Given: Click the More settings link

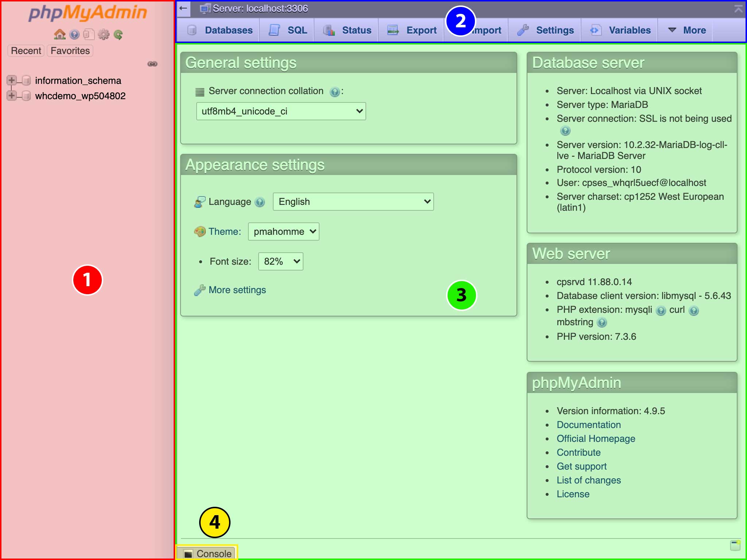Looking at the screenshot, I should click(237, 290).
